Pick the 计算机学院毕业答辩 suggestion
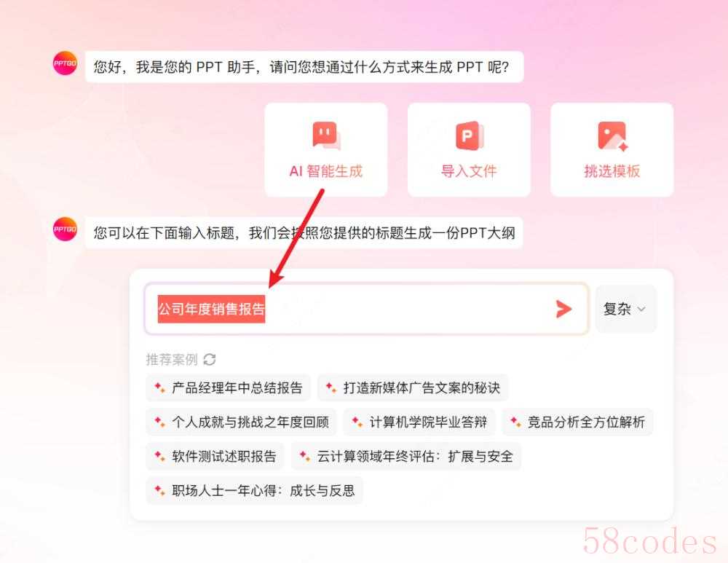This screenshot has width=728, height=563. pyautogui.click(x=419, y=422)
